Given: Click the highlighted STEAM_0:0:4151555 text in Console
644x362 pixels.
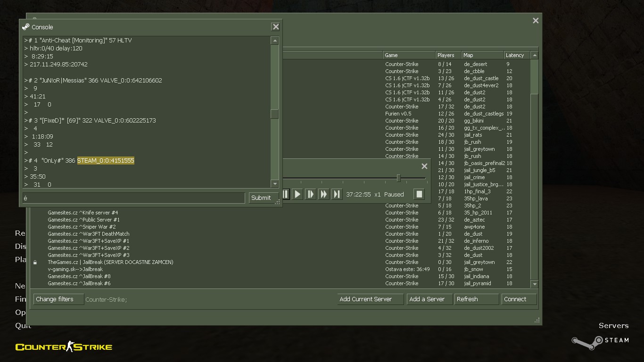Looking at the screenshot, I should (x=106, y=161).
